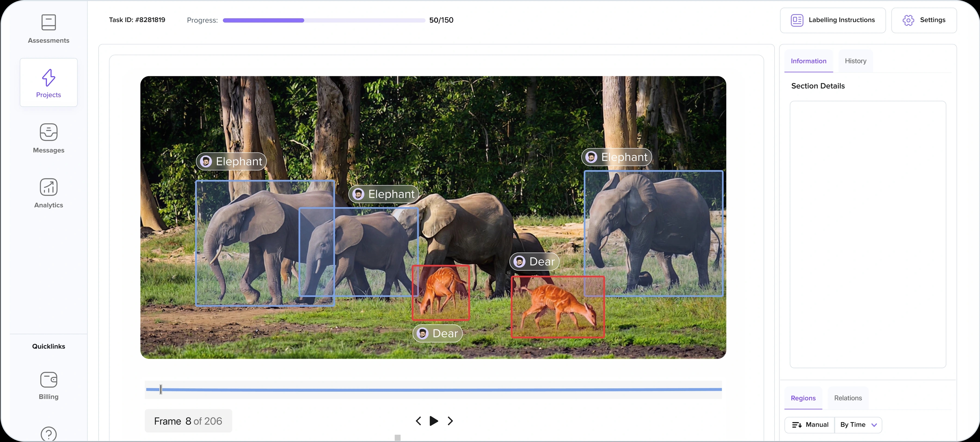Advance to the next frame
Viewport: 980px width, 442px height.
point(450,421)
